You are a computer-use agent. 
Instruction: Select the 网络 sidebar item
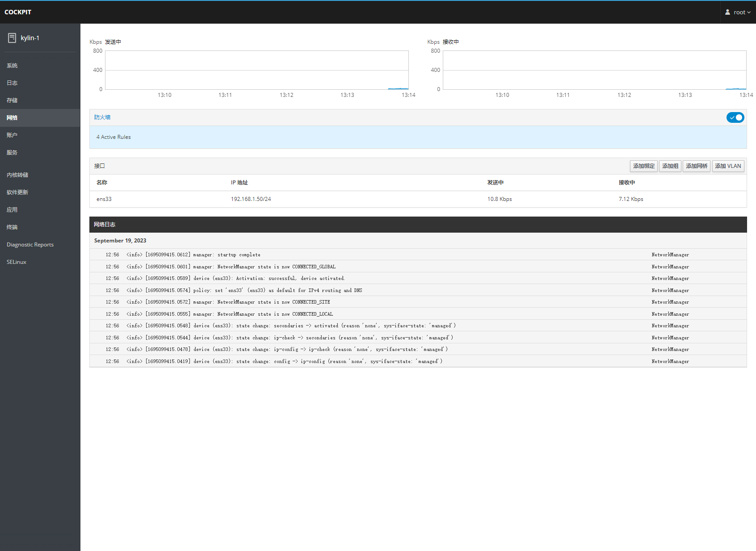[x=40, y=118]
